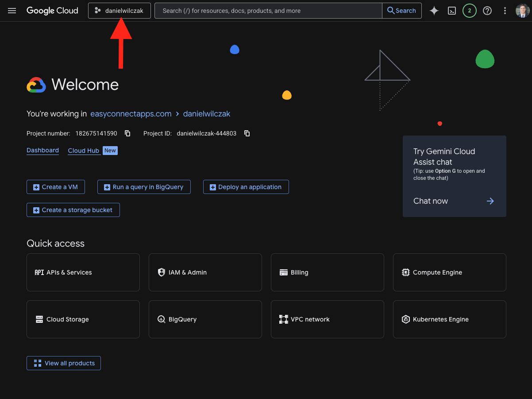The image size is (532, 399).
Task: Switch to the Cloud Hub tab
Action: click(x=83, y=151)
